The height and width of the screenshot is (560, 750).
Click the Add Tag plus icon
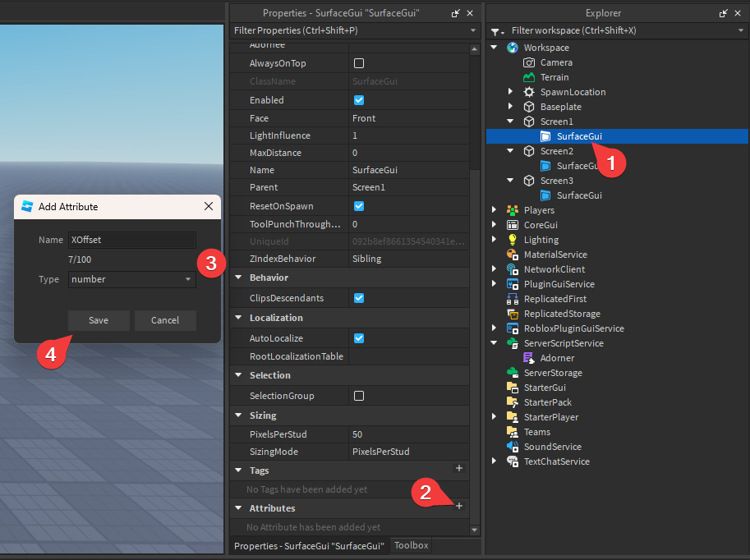(x=459, y=468)
